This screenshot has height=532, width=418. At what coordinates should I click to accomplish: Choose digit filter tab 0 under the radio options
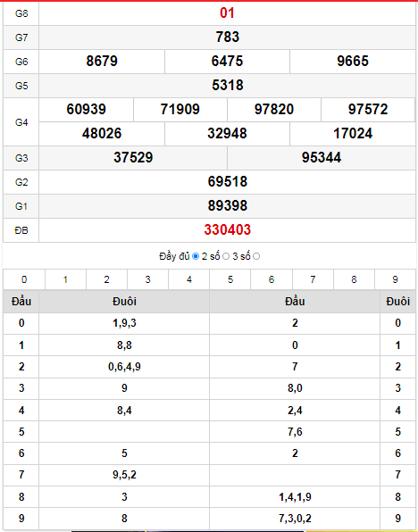[24, 279]
